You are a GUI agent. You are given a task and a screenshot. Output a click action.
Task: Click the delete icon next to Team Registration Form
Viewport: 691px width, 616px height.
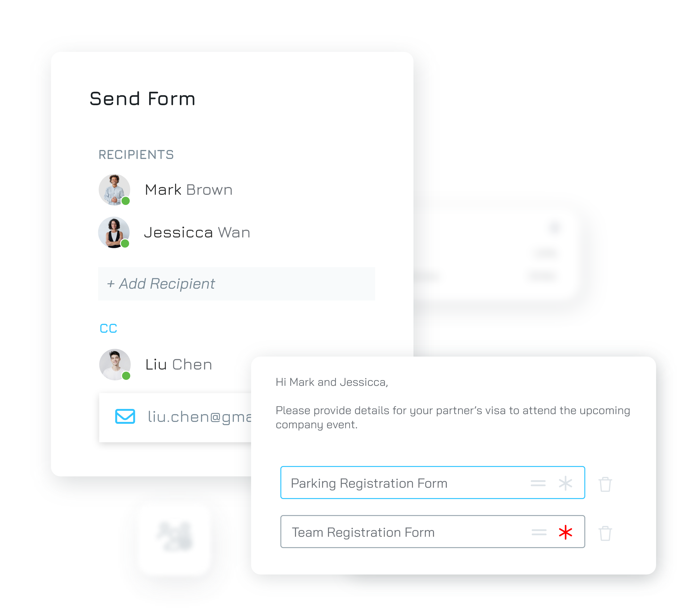[607, 531]
